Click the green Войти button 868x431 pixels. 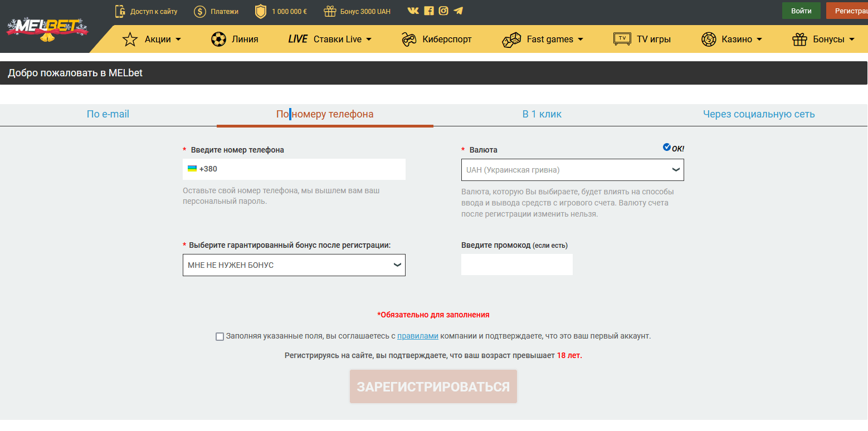801,11
